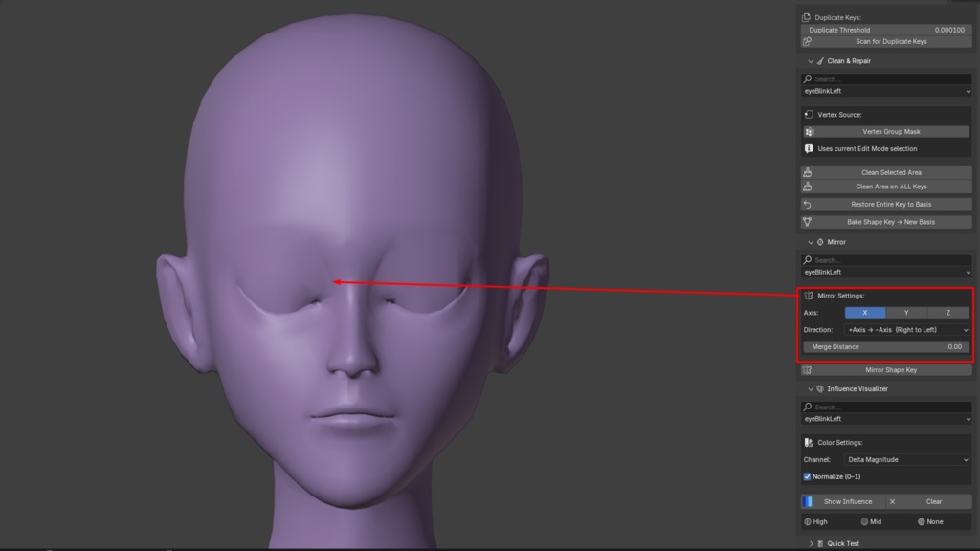Click the Clear button in Influence Visualizer
This screenshot has height=551, width=980.
pos(934,501)
